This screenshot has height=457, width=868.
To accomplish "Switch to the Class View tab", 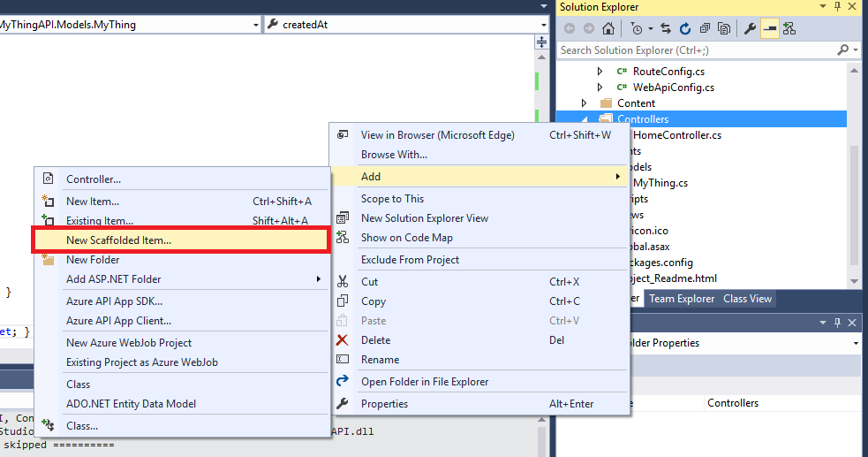I will click(747, 299).
